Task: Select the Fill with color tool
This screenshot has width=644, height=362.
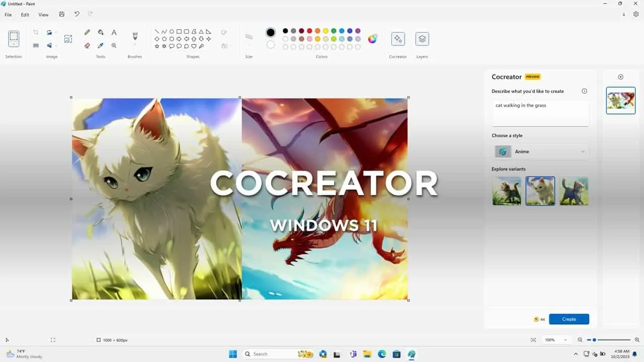Action: (x=101, y=32)
